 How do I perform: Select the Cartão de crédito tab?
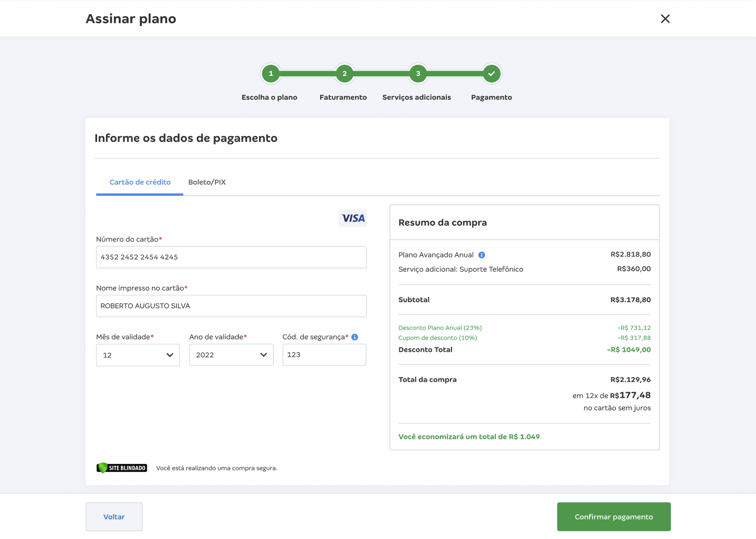[140, 182]
